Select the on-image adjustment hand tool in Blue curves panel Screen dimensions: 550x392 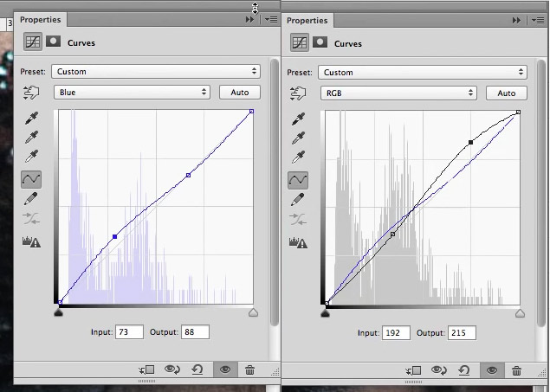coord(31,93)
